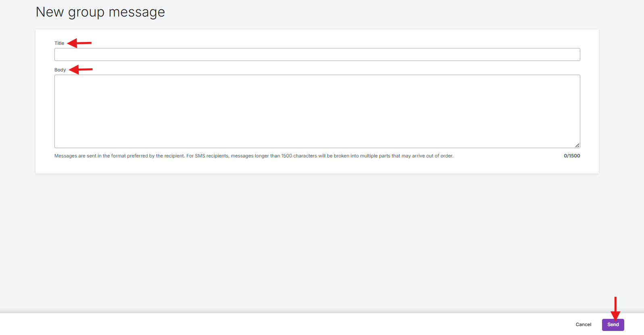This screenshot has width=644, height=335.
Task: Click the empty footer bar left of Cancel
Action: click(282, 325)
